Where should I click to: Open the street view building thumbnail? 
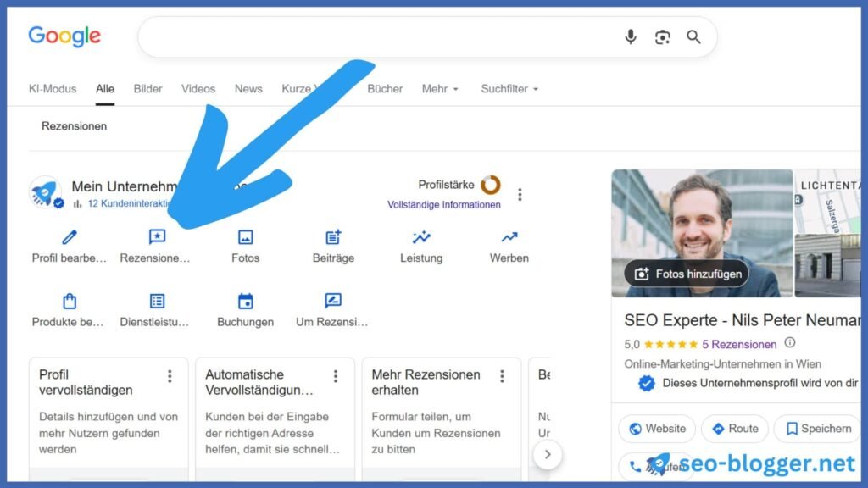coord(827,265)
